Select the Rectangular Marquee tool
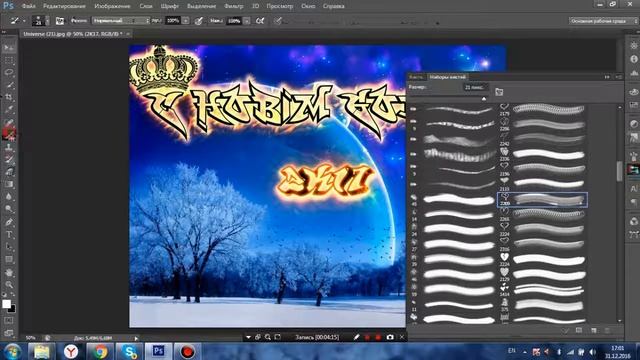Image resolution: width=640 pixels, height=360 pixels. click(x=9, y=60)
